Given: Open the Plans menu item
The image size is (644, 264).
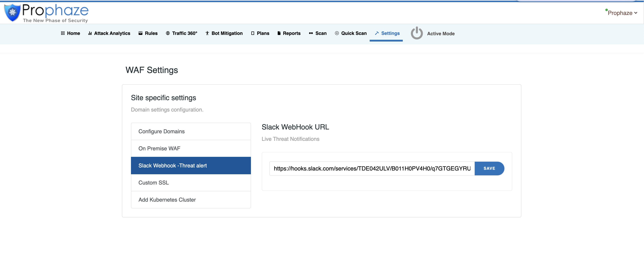Looking at the screenshot, I should (x=260, y=33).
